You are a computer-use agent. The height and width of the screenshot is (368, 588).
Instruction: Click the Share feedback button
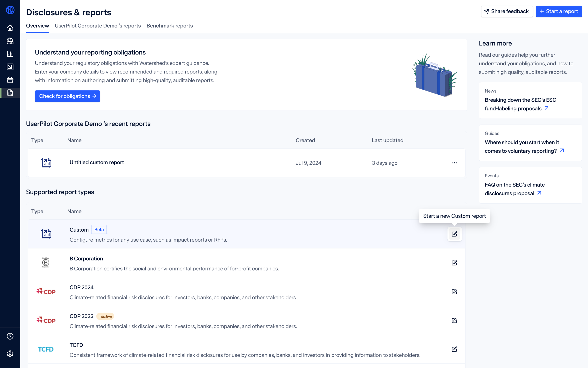coord(507,11)
